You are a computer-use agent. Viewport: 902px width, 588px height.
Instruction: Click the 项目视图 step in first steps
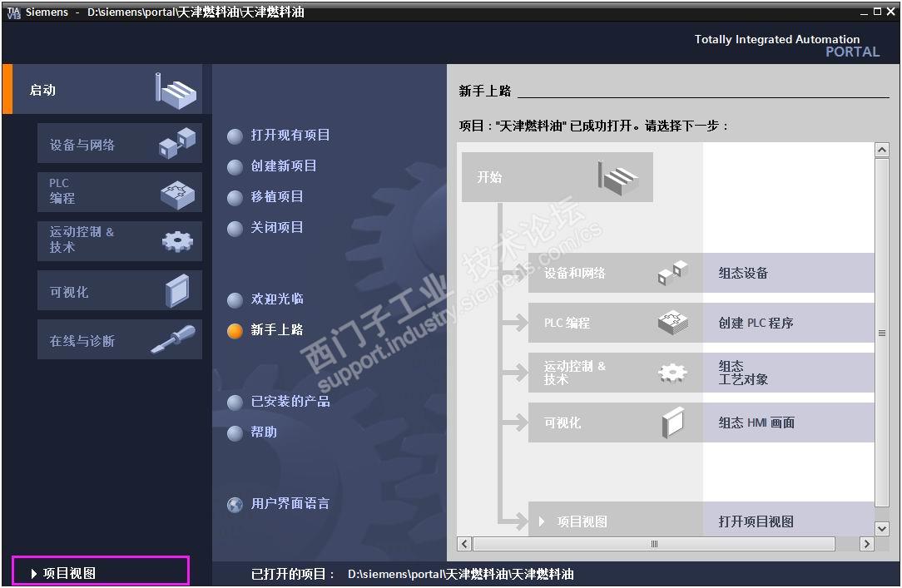pyautogui.click(x=615, y=520)
